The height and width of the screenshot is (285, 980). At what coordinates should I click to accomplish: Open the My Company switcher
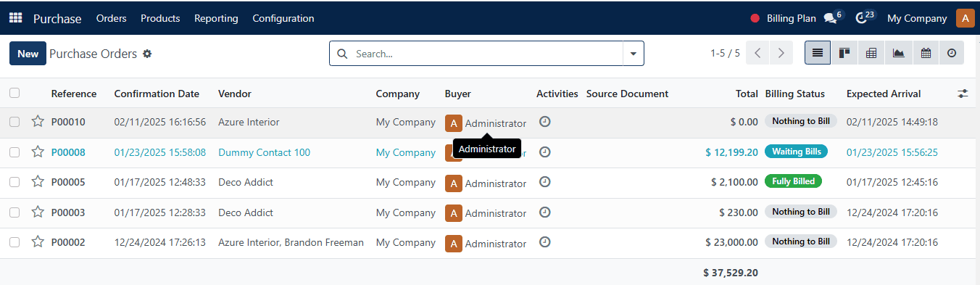pyautogui.click(x=917, y=18)
